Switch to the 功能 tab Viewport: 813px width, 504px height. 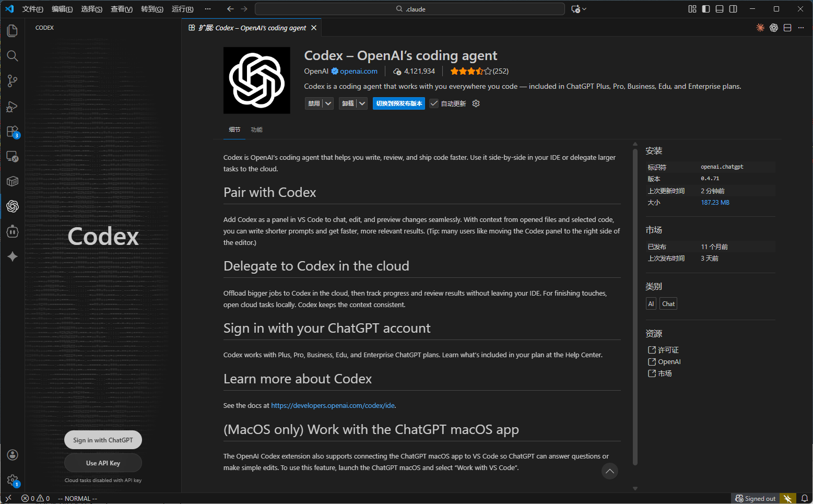point(256,130)
